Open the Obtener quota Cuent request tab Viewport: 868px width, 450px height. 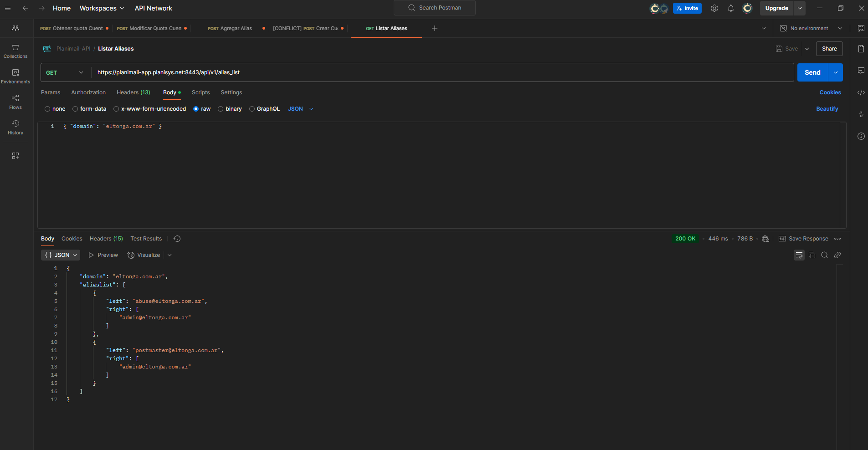[x=72, y=28]
